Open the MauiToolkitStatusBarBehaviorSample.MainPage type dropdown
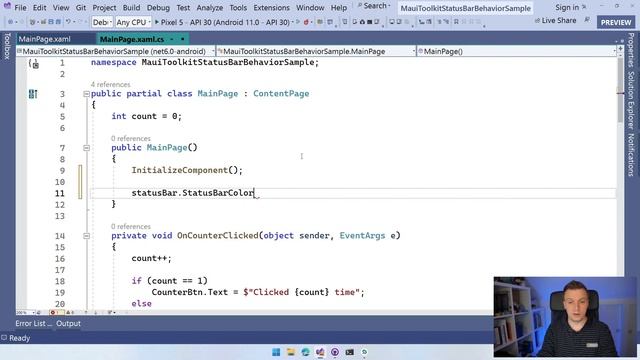The height and width of the screenshot is (360, 640). (316, 51)
